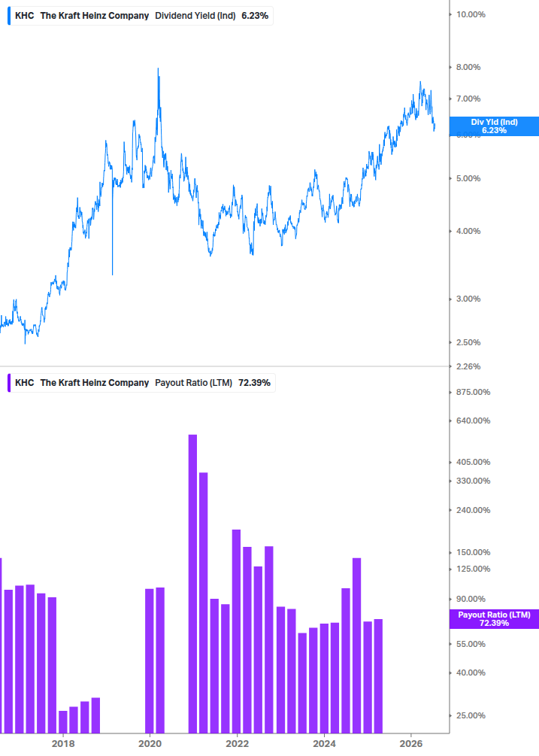Click the 2018 x-axis year label
The image size is (539, 756).
63,743
